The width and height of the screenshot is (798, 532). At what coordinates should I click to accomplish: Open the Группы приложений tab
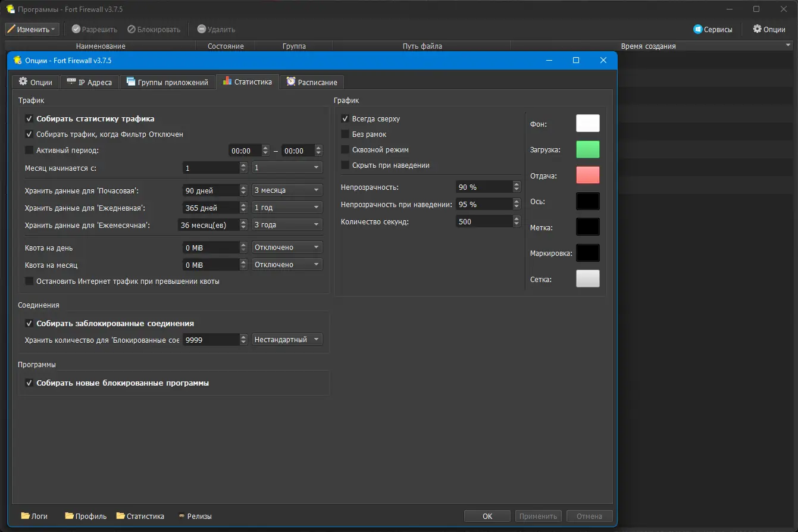click(x=167, y=82)
